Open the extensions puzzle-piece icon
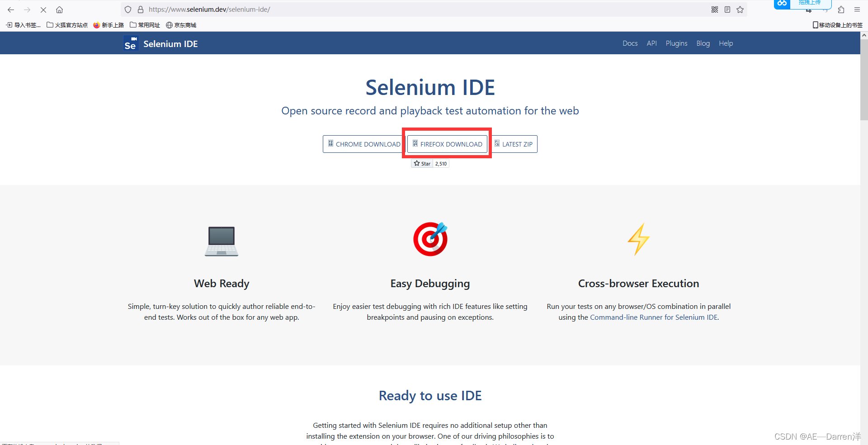This screenshot has width=868, height=445. click(x=841, y=9)
